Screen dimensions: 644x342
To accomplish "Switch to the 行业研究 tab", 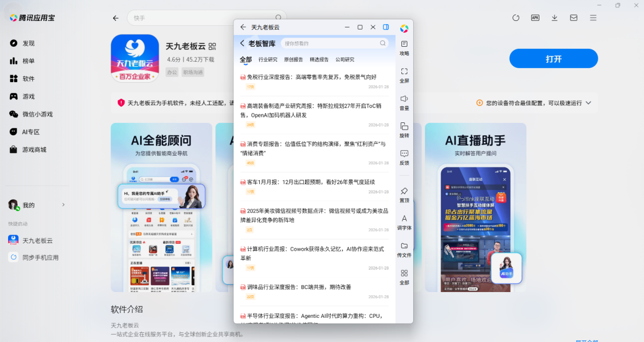I will (268, 60).
